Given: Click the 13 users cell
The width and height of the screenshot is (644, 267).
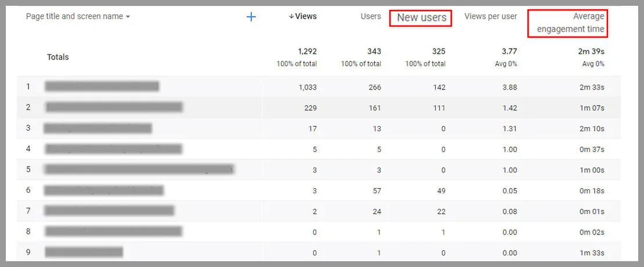Looking at the screenshot, I should click(377, 129).
